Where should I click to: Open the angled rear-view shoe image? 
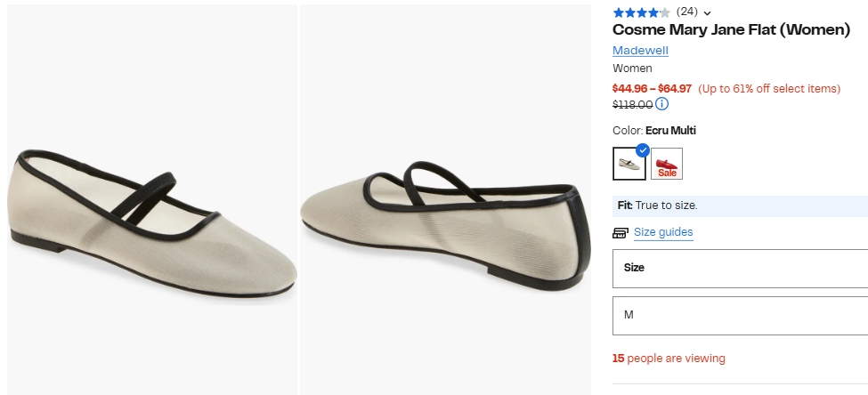click(x=446, y=199)
